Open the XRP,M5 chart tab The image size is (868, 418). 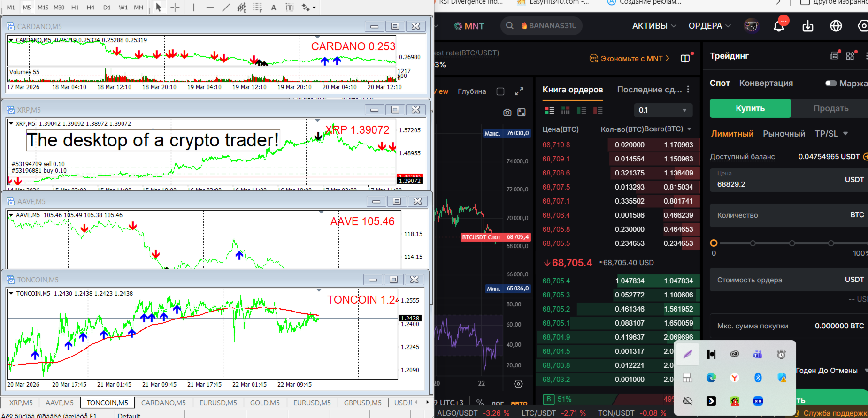(21, 403)
